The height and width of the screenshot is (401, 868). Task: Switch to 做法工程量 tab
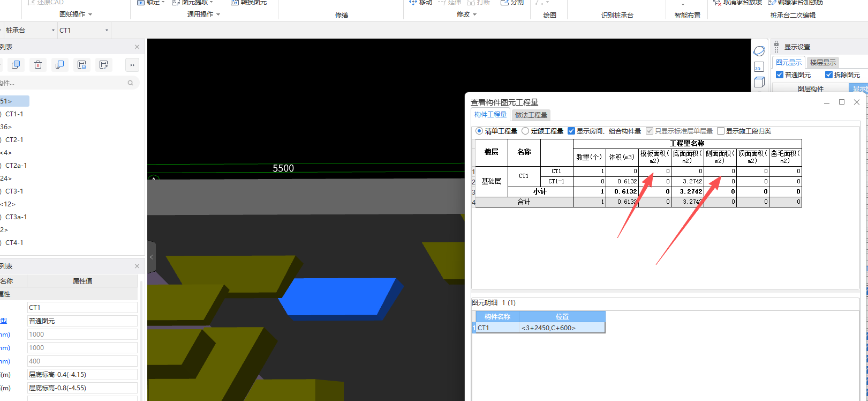pyautogui.click(x=531, y=115)
